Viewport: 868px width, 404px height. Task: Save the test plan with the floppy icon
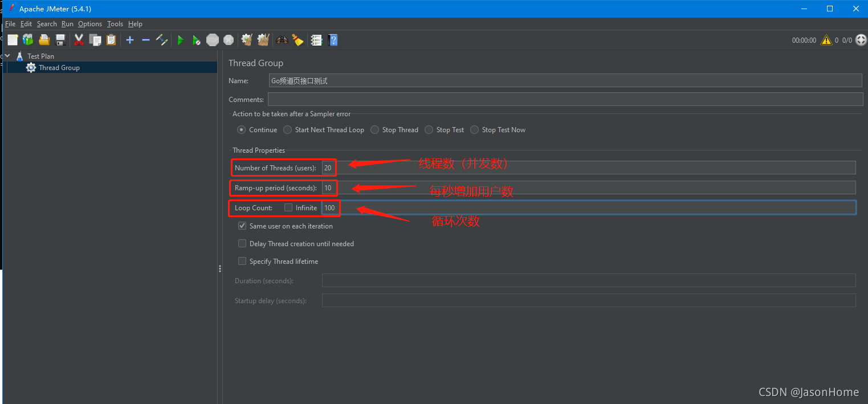click(x=60, y=40)
